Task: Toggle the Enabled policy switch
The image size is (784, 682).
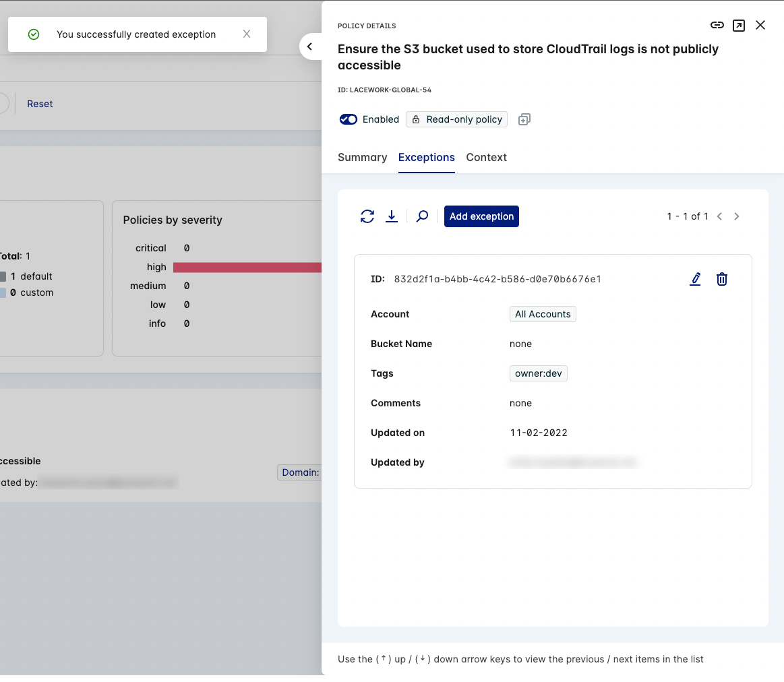Action: pos(349,119)
